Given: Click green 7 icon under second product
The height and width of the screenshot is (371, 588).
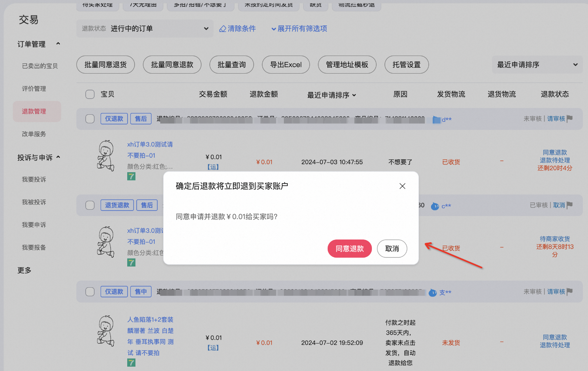Looking at the screenshot, I should point(131,263).
